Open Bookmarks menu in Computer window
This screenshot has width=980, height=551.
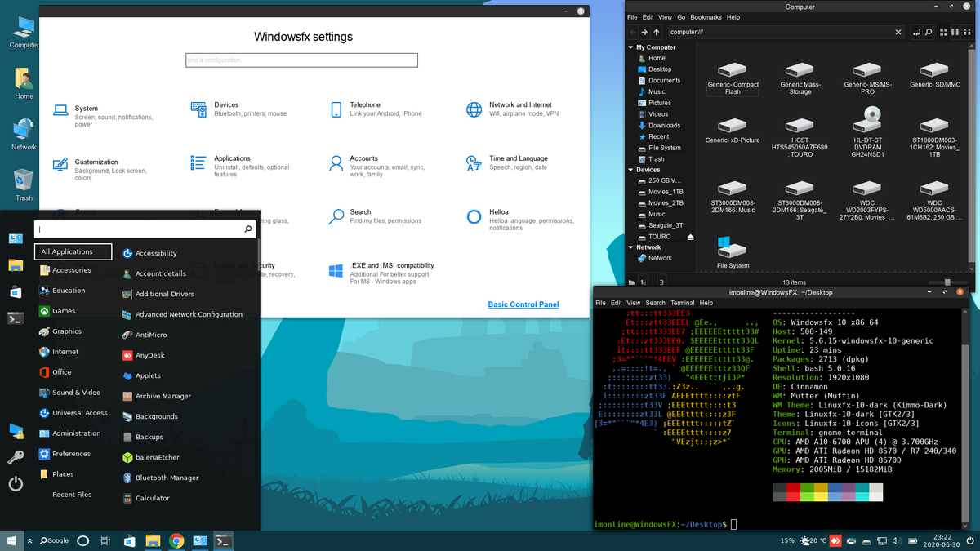706,17
